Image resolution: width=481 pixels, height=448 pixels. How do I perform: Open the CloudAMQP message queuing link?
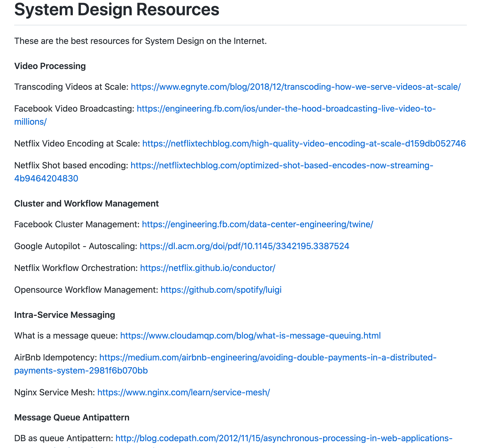[250, 336]
